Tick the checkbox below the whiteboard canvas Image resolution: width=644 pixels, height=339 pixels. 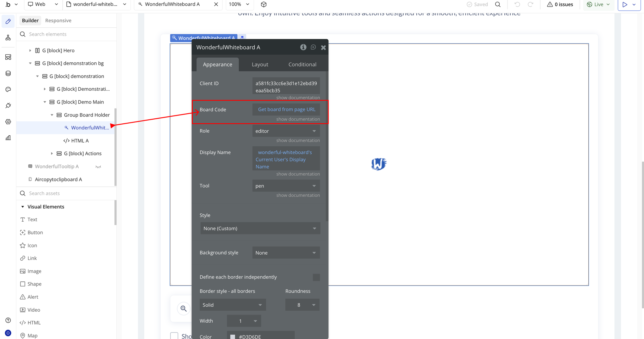(174, 336)
